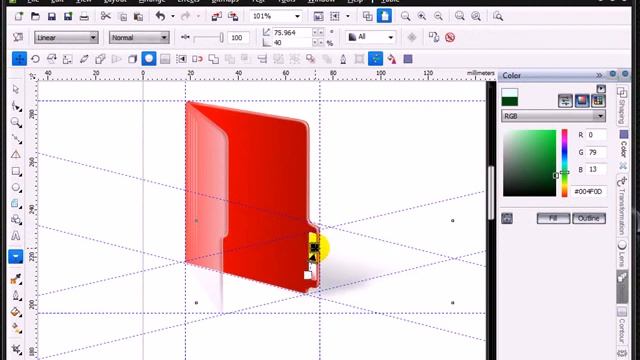
Task: Select the Fill bucket tool
Action: click(16, 312)
